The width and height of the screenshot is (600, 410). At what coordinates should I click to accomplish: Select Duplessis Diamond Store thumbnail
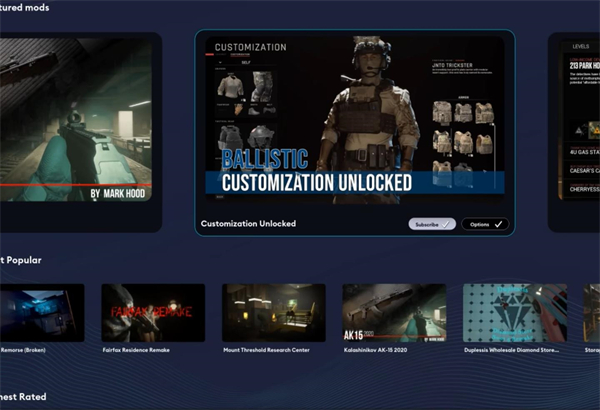(x=515, y=313)
